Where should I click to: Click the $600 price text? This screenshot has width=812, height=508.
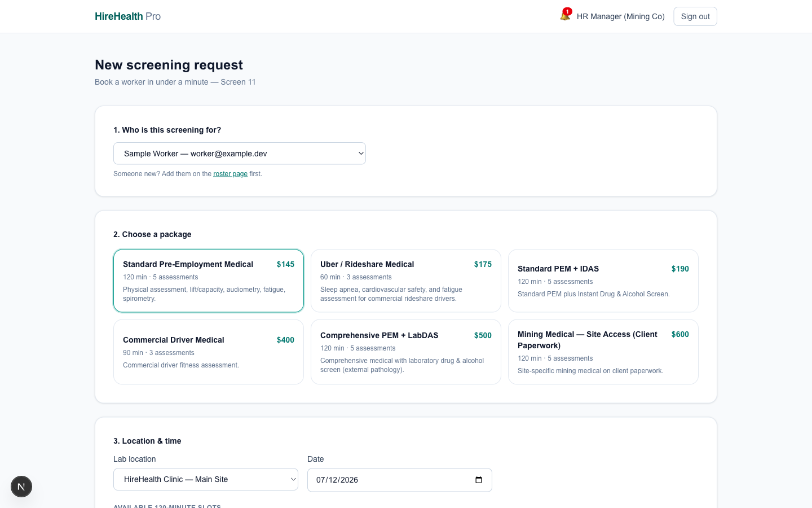pos(680,334)
